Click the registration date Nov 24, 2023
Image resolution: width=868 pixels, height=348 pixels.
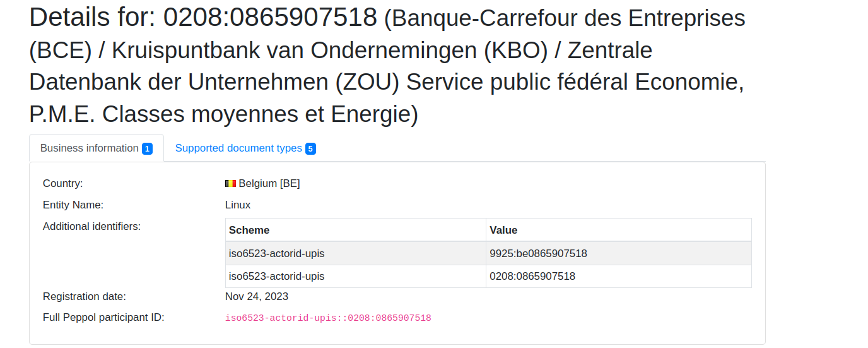257,297
